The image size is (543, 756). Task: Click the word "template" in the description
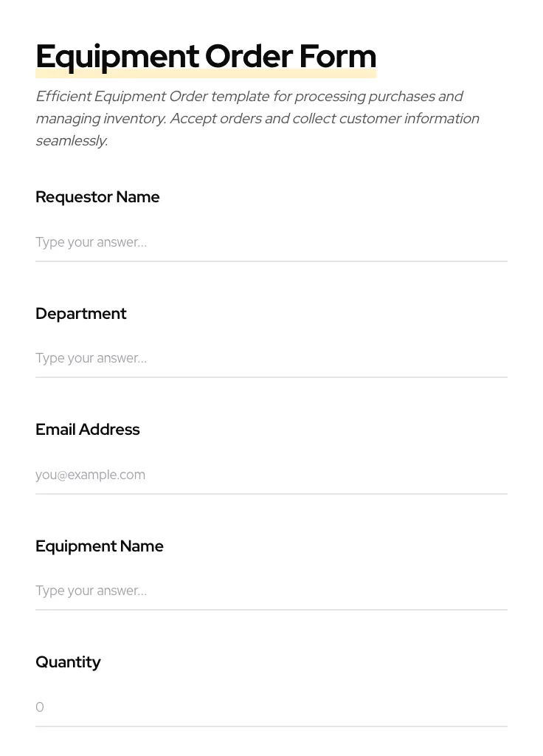click(241, 97)
